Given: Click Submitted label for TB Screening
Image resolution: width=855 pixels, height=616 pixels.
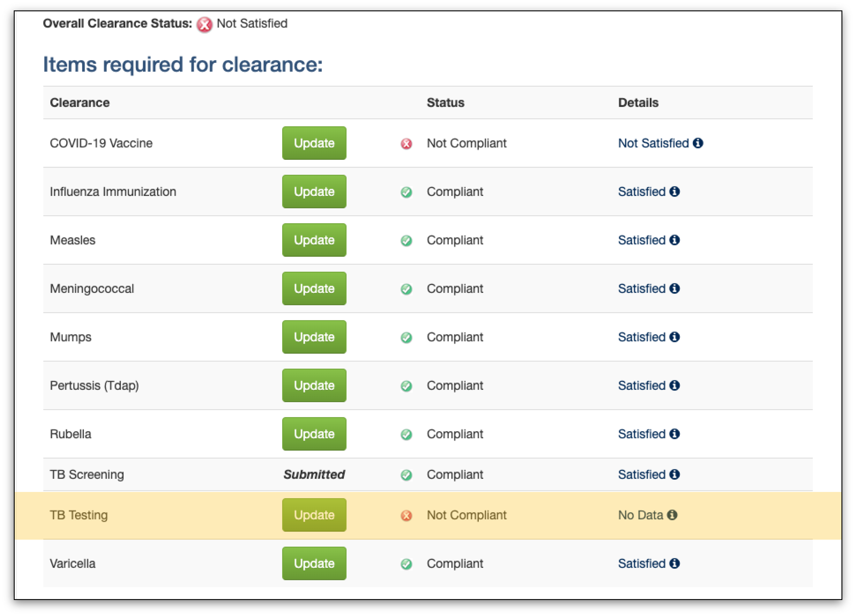Looking at the screenshot, I should 314,474.
